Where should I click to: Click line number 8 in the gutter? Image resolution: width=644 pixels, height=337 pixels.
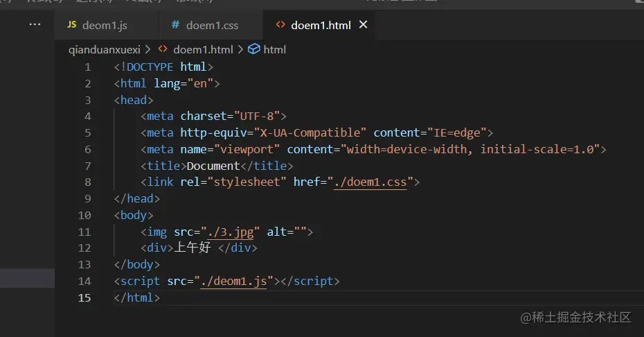(87, 182)
